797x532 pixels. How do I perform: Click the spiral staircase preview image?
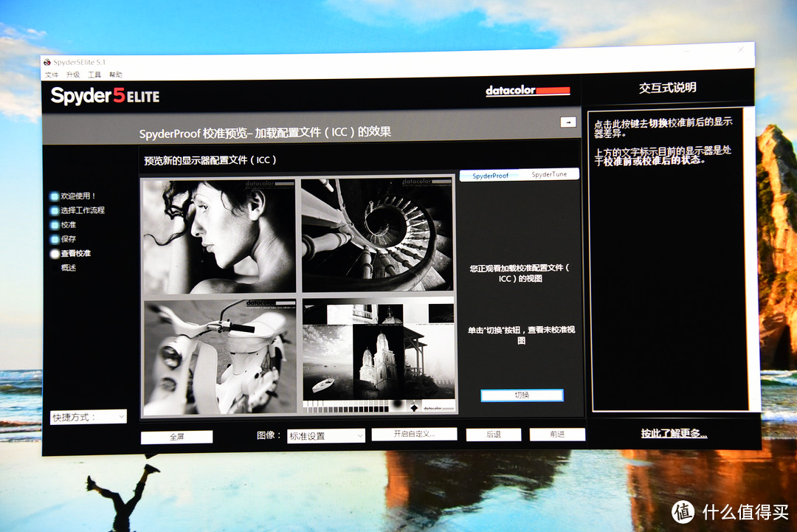[x=376, y=234]
